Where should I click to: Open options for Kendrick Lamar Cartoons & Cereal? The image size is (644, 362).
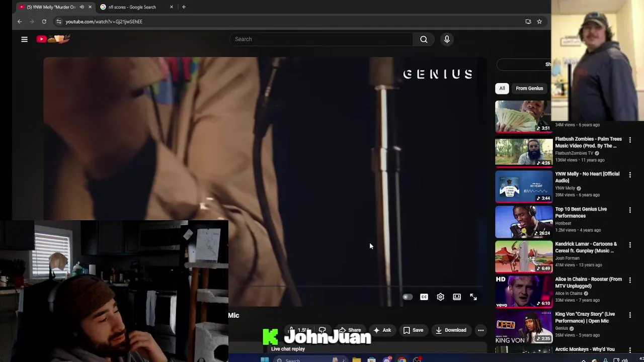pyautogui.click(x=630, y=245)
